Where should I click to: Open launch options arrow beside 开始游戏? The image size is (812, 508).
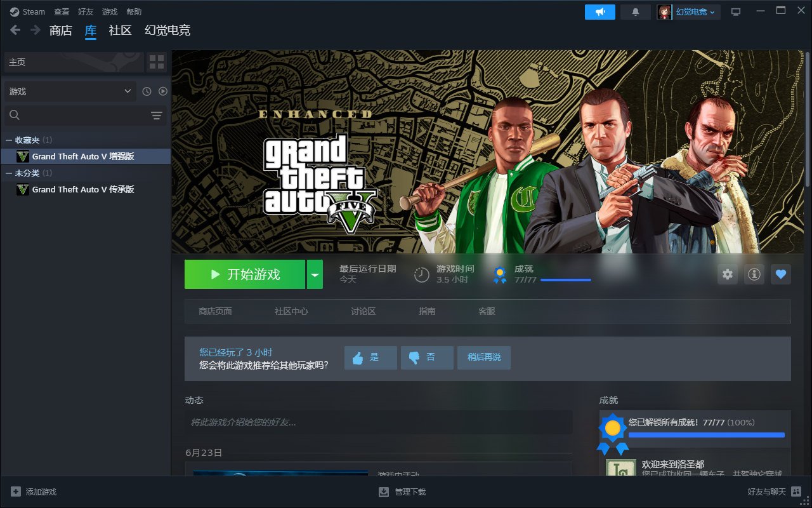pyautogui.click(x=315, y=274)
